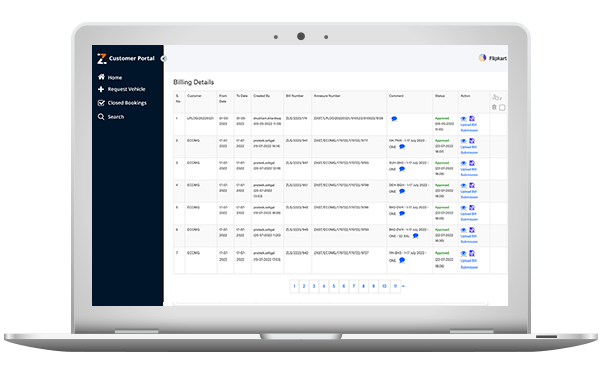Click the Customer Portal Z logo

(102, 59)
